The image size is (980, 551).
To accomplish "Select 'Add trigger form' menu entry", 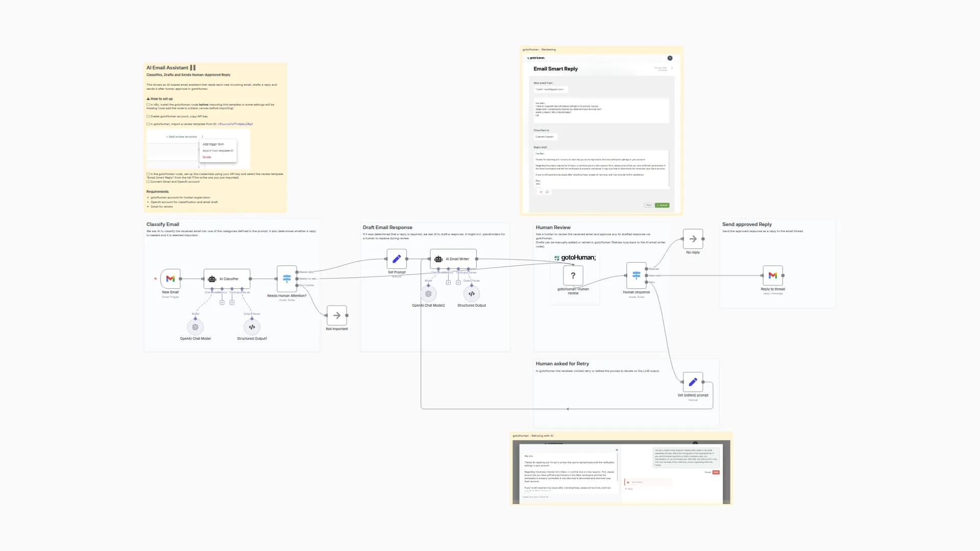I will [x=213, y=144].
